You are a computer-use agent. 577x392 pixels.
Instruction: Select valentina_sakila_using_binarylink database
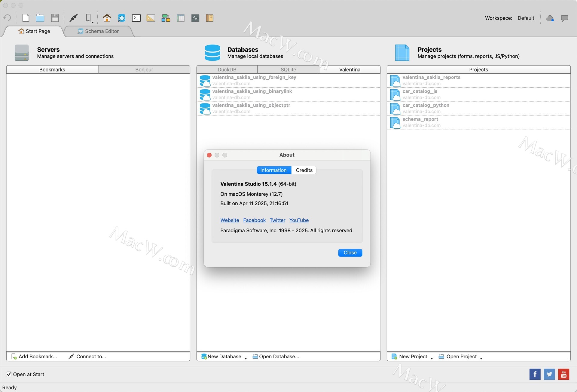(x=288, y=94)
